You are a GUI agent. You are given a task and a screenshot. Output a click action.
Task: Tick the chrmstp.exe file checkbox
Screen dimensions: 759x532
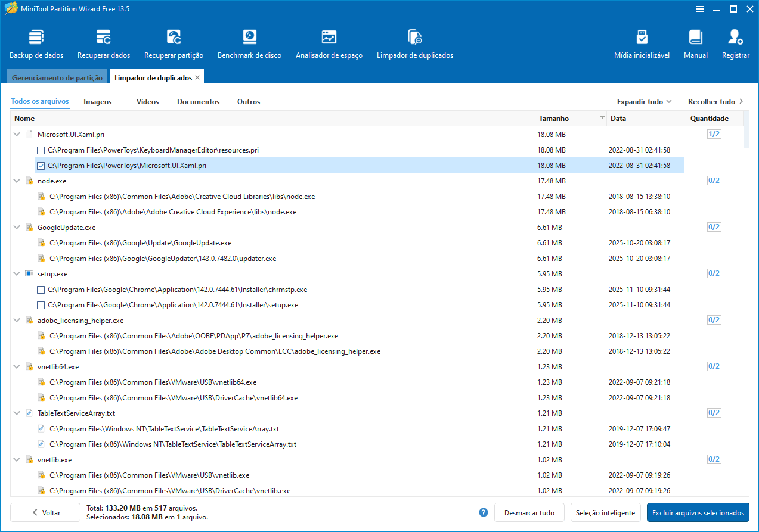pyautogui.click(x=41, y=290)
